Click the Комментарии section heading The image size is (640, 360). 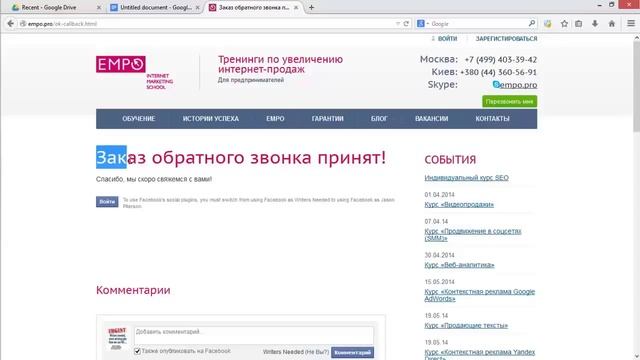(x=133, y=290)
